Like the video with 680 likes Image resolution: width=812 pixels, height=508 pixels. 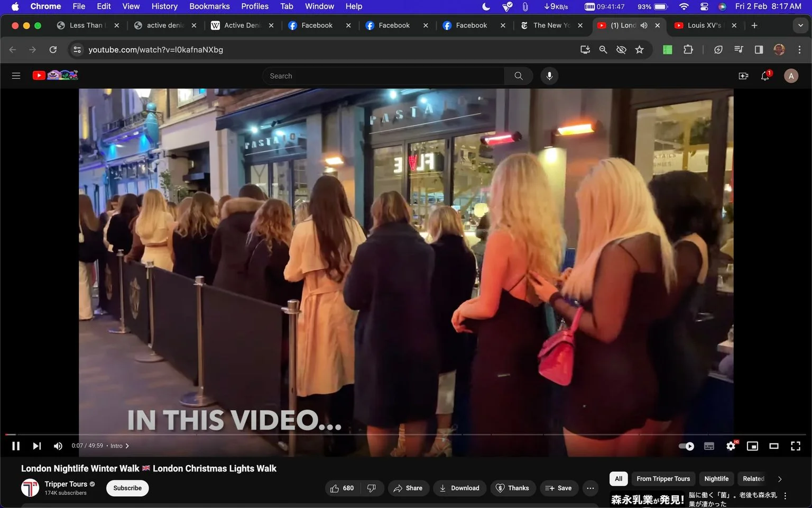click(342, 488)
